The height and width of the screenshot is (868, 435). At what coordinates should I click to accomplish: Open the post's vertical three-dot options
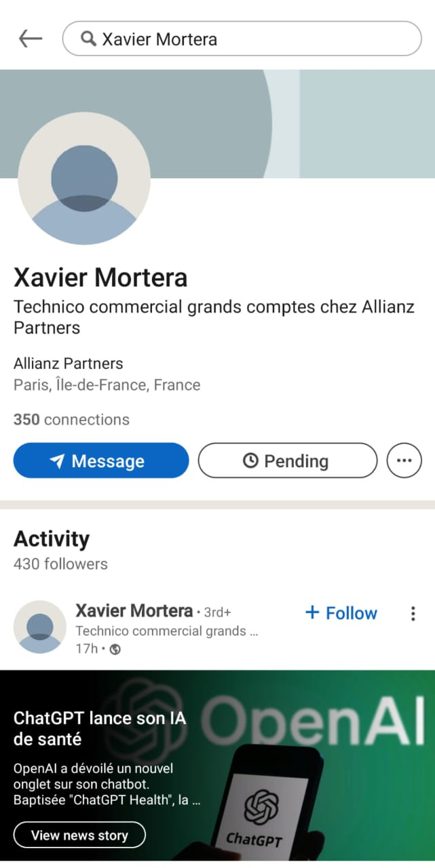coord(413,614)
